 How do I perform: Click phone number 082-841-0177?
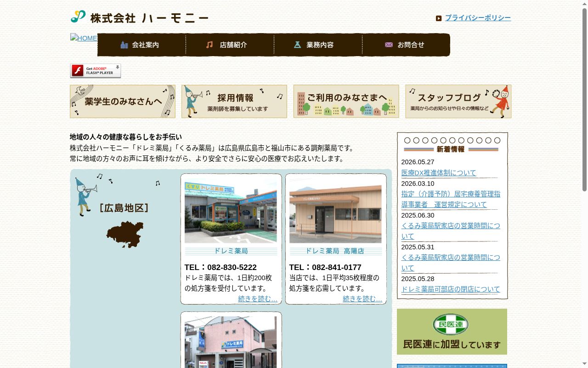point(337,267)
